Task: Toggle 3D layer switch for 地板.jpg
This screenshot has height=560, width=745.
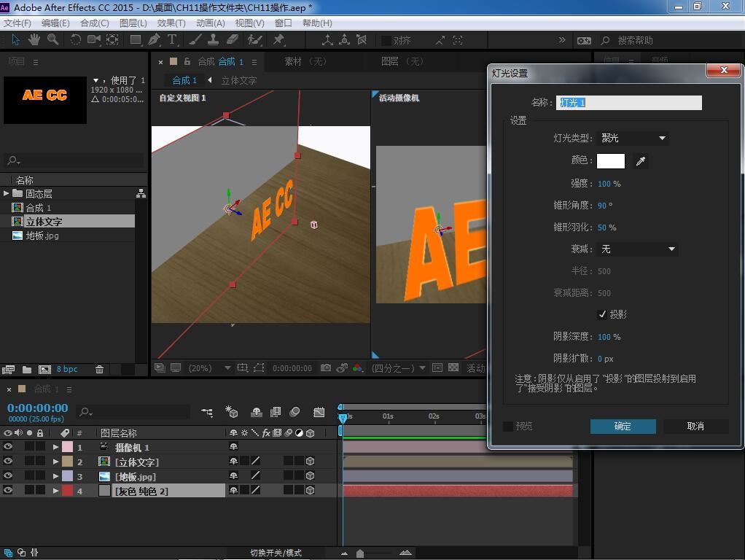Action: pos(311,475)
